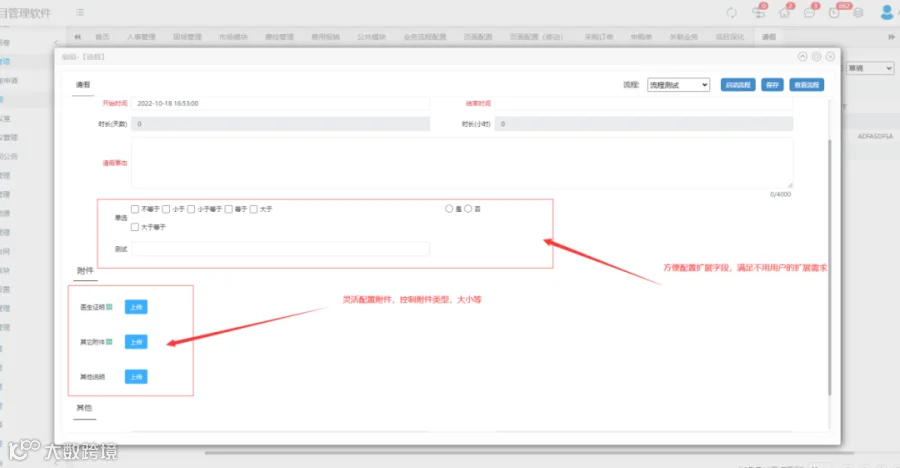This screenshot has width=900, height=468.
Task: Select the 是 radio button
Action: click(449, 209)
